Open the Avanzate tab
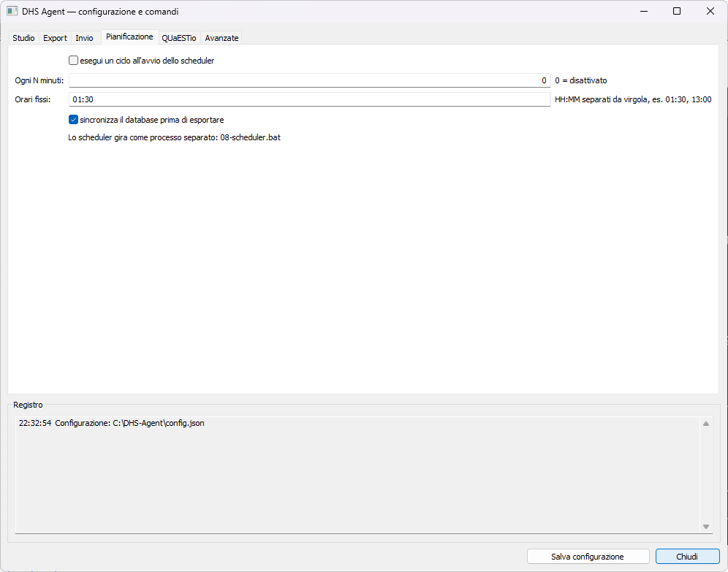728x572 pixels. point(221,38)
